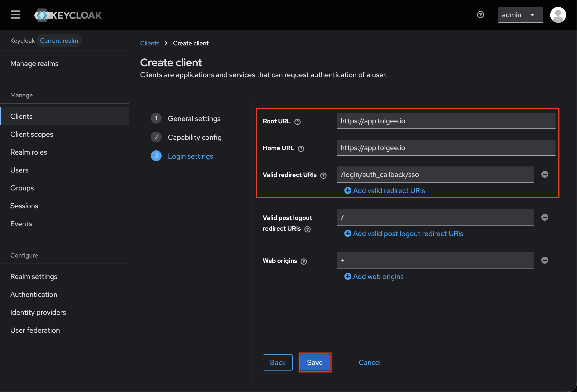
Task: Click the Save button
Action: (x=314, y=362)
